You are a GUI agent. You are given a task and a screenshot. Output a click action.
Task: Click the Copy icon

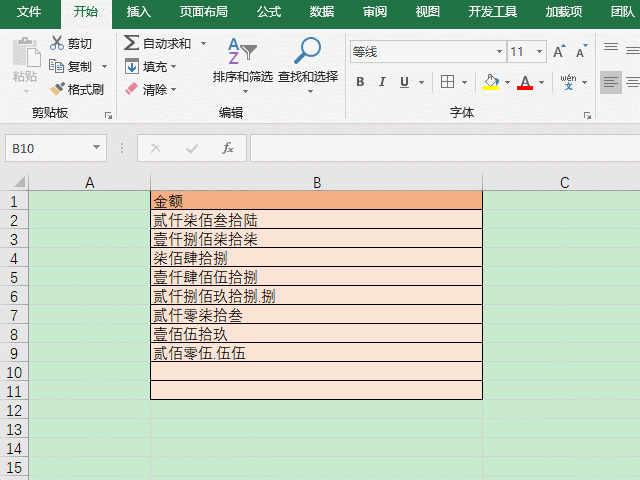(56, 66)
